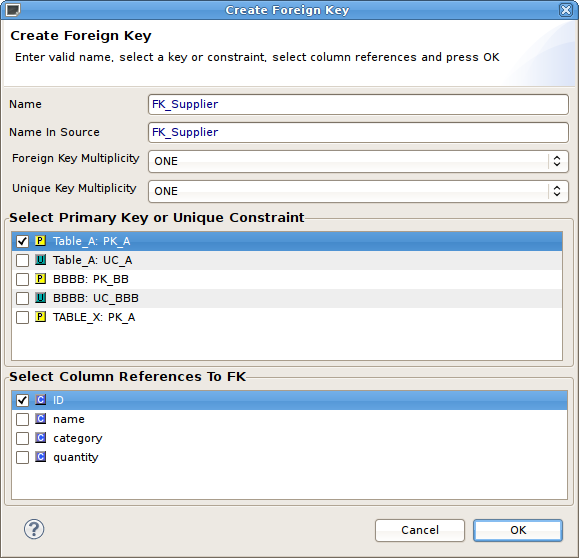The height and width of the screenshot is (558, 579).
Task: Open the Unique Key Multiplicity dropdown
Action: [x=358, y=191]
